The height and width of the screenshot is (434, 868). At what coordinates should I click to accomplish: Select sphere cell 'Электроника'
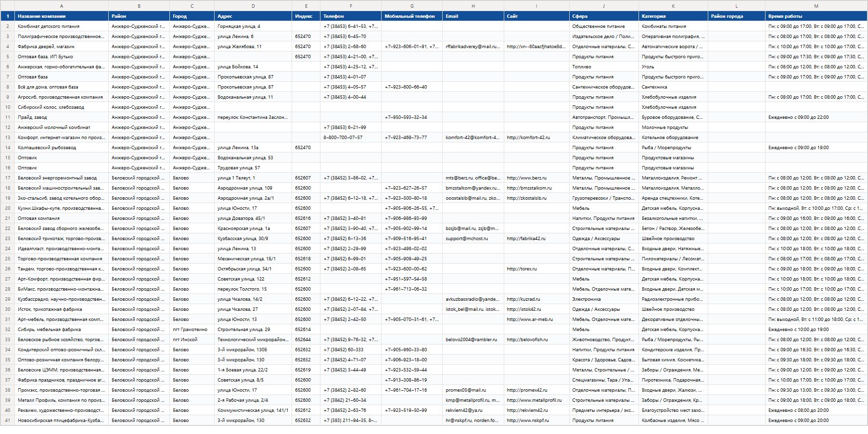(x=604, y=299)
